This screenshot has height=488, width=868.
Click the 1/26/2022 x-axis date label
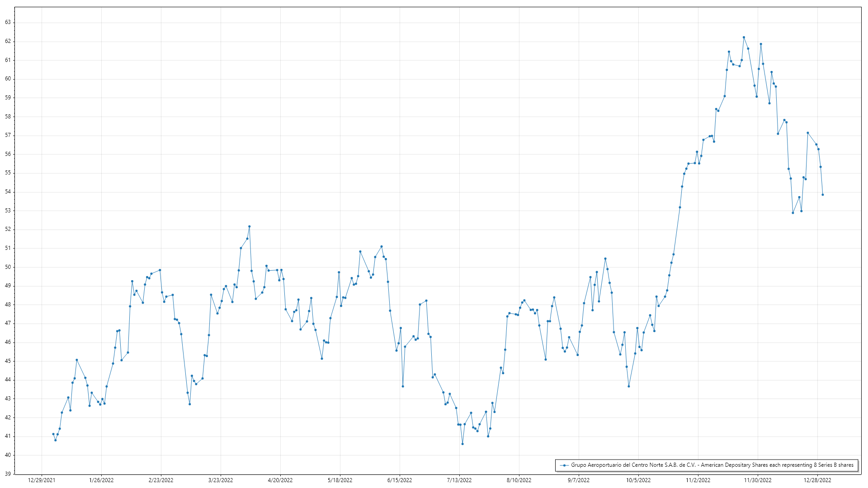[x=101, y=480]
